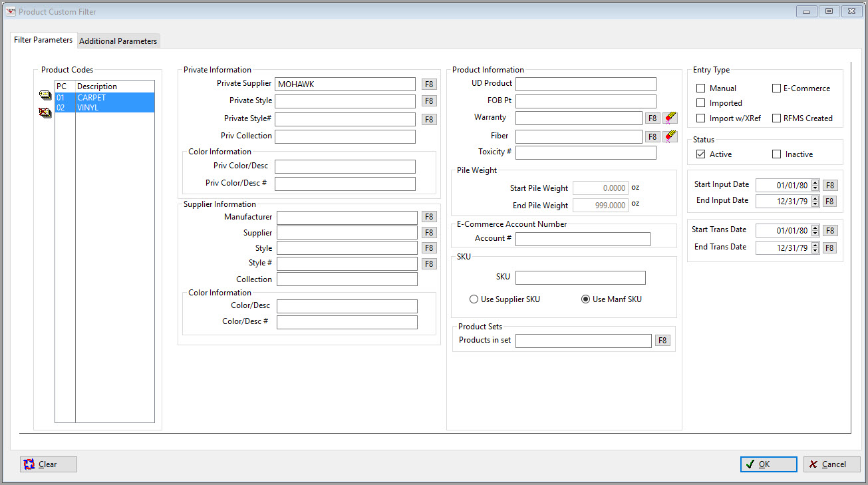Select the 02 VINYL product code row
This screenshot has width=868, height=485.
click(104, 107)
